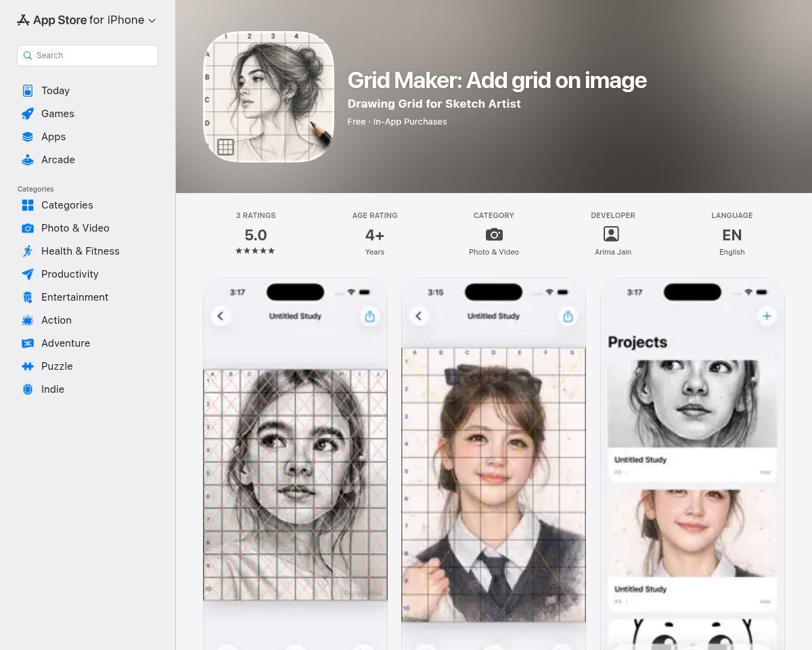Open the second screenshot with schoolgirl portrait

click(493, 464)
